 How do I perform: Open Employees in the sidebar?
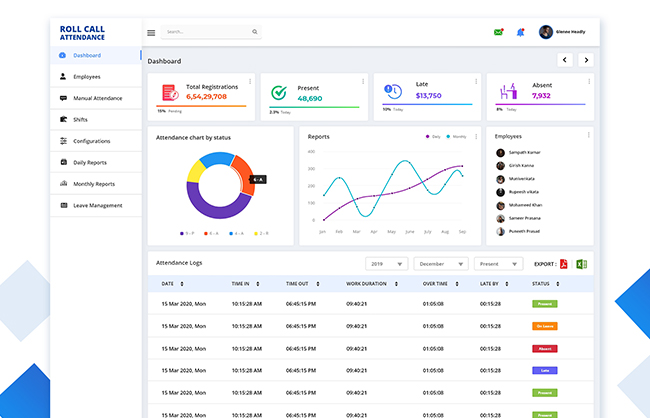point(86,76)
